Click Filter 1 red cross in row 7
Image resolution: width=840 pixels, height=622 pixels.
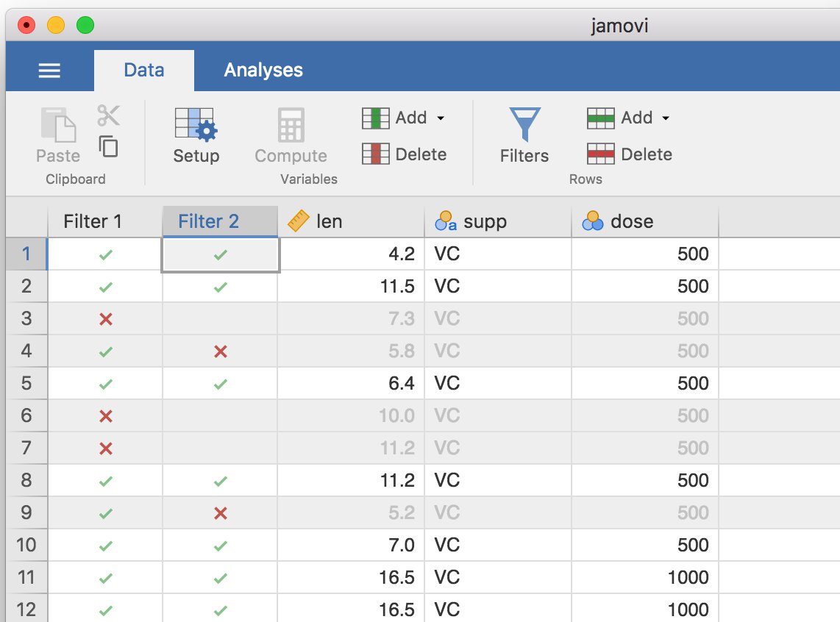point(105,448)
